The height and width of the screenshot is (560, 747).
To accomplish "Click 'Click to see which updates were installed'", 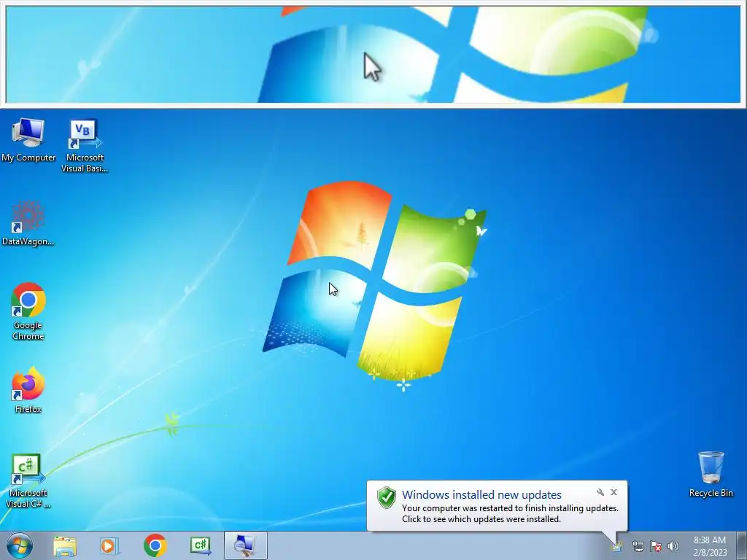I will pos(481,519).
